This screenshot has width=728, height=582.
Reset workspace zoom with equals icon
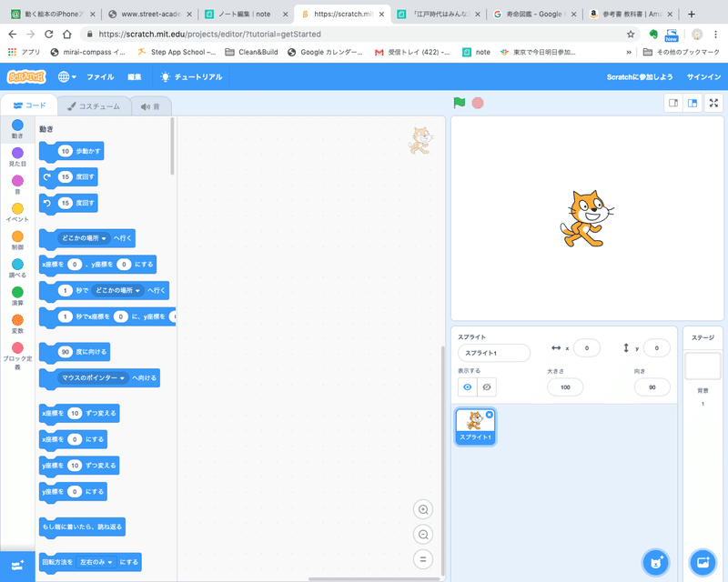click(423, 559)
